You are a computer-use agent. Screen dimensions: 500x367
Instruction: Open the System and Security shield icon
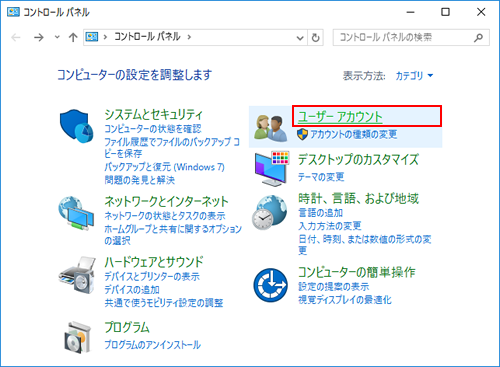77,126
